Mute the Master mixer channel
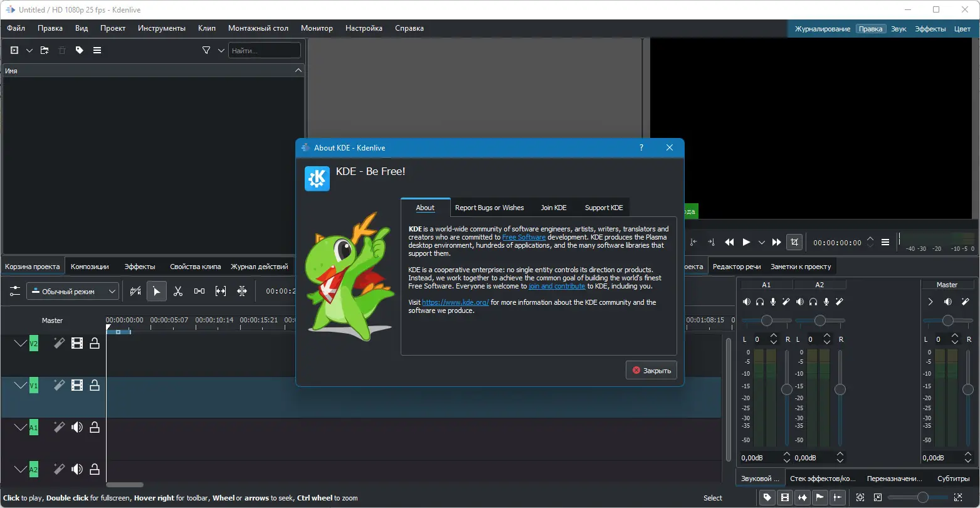The image size is (980, 508). click(948, 302)
